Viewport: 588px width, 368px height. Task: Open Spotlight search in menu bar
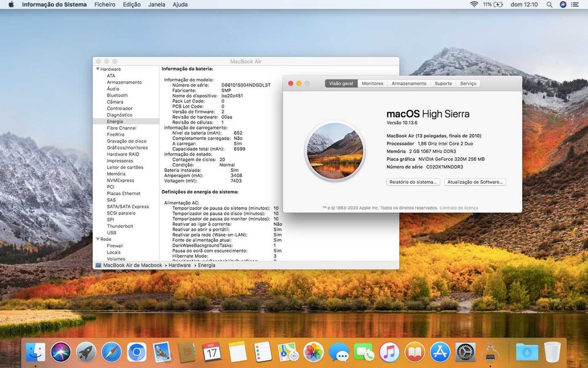pyautogui.click(x=549, y=5)
